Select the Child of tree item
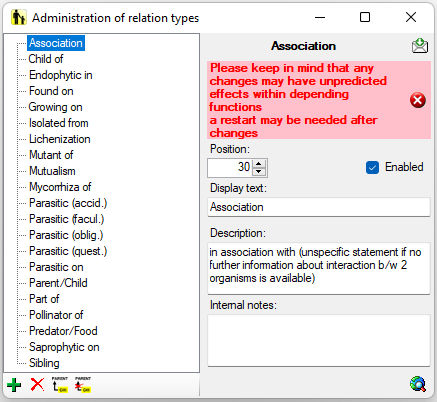437x402 pixels. (46, 59)
